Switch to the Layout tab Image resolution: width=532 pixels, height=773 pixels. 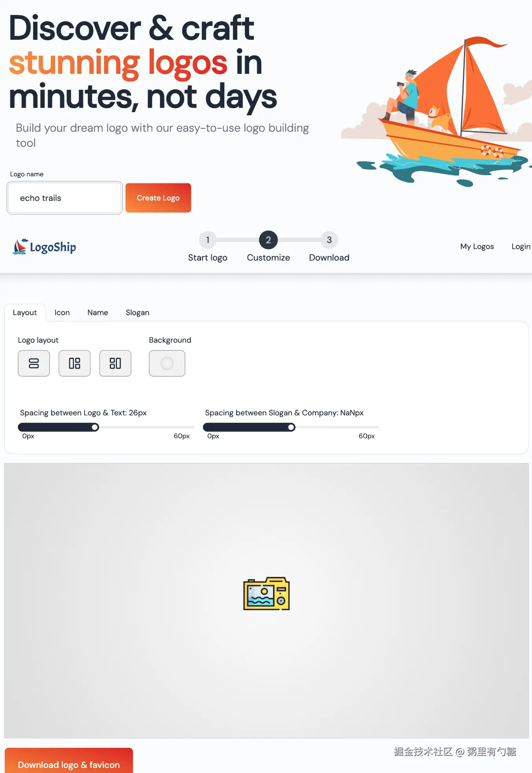pyautogui.click(x=25, y=313)
